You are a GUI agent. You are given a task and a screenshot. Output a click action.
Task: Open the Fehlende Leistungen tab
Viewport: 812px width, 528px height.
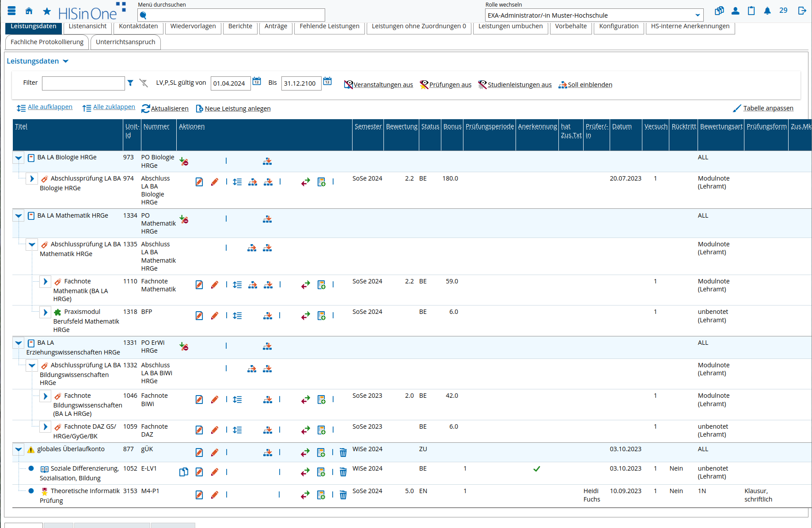329,26
